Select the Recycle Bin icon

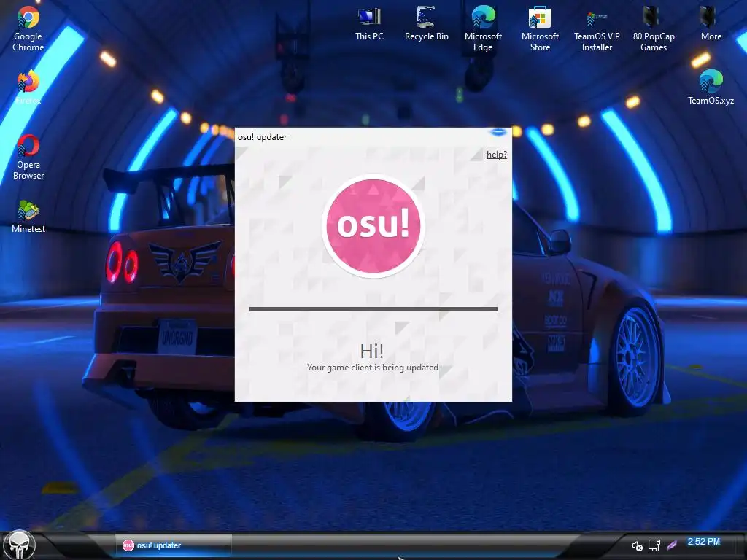click(426, 24)
